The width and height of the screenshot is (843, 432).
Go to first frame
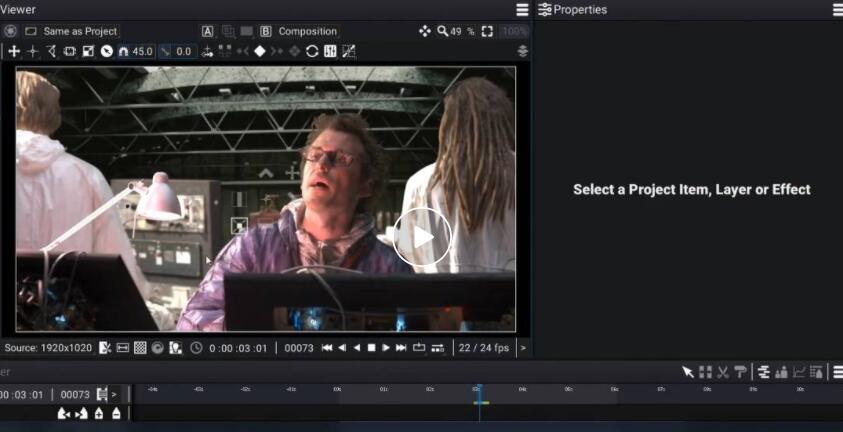point(327,348)
